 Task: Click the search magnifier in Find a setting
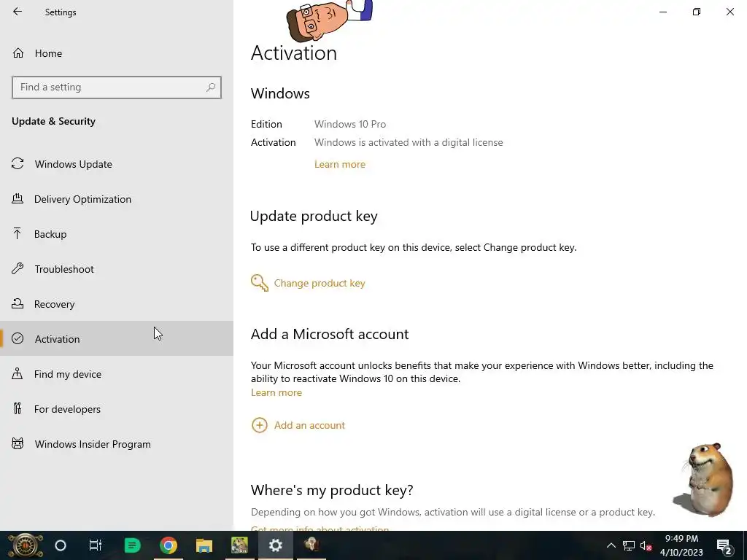click(x=211, y=87)
